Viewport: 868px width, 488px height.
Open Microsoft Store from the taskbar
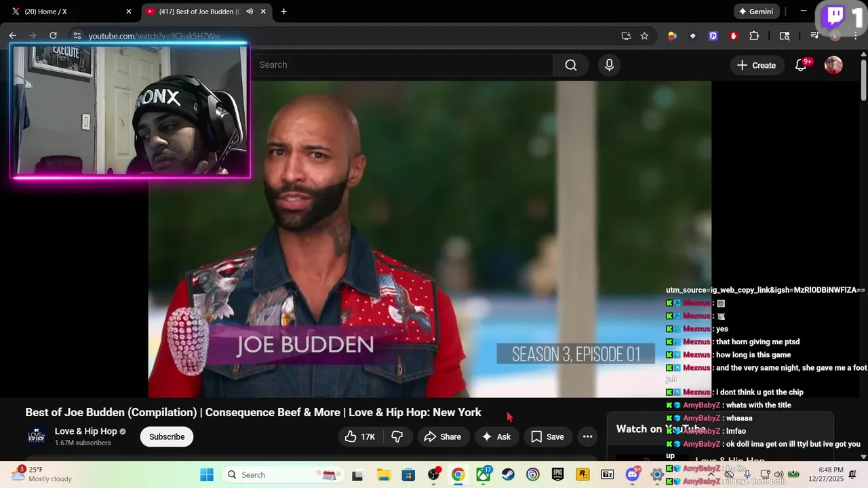[408, 474]
